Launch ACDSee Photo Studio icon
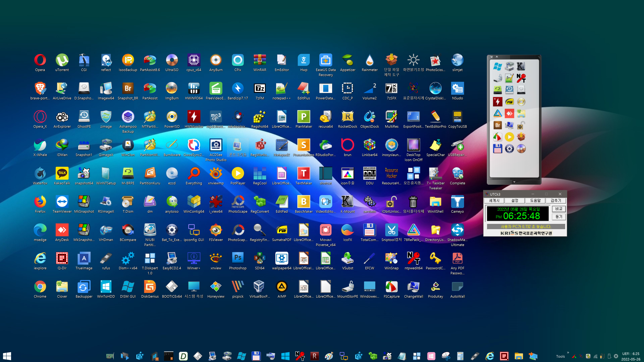 [216, 150]
